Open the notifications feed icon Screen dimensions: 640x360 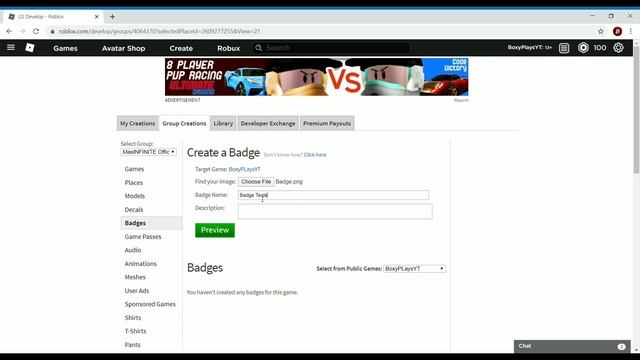click(564, 48)
